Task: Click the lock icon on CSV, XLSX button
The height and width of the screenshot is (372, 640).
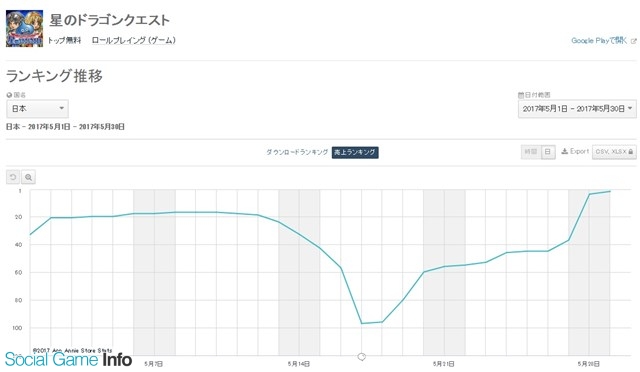Action: (x=631, y=152)
